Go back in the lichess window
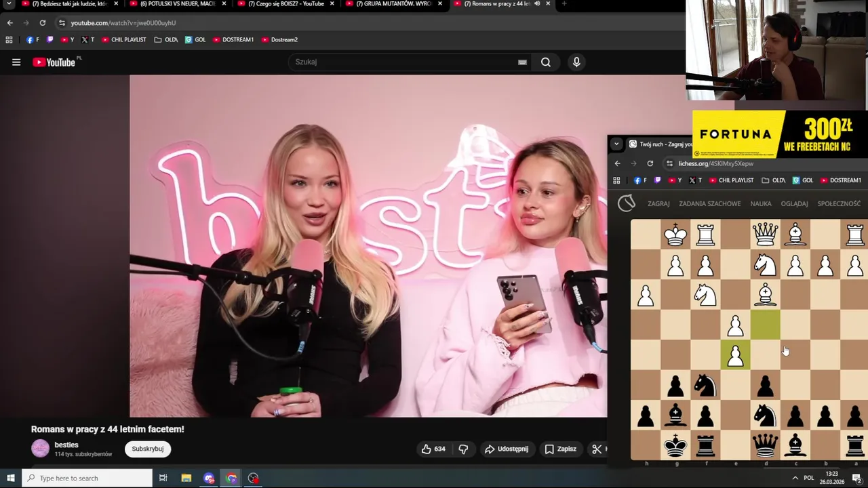 point(617,163)
